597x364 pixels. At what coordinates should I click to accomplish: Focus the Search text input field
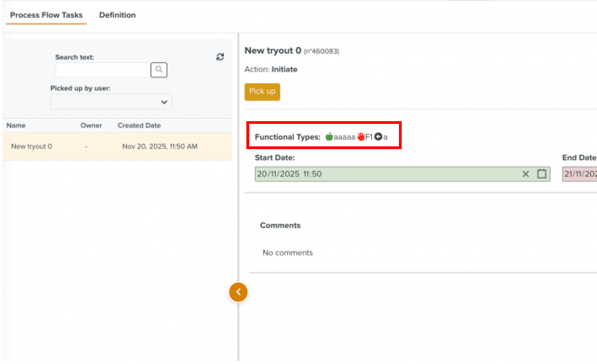103,70
